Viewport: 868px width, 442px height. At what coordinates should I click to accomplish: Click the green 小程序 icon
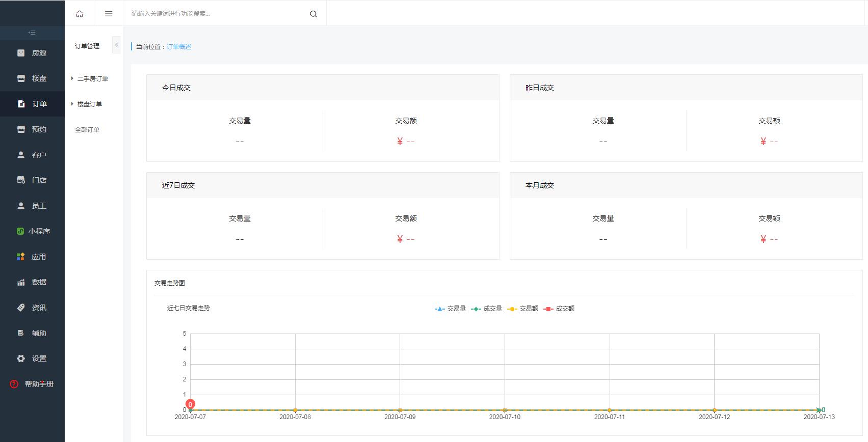tap(20, 231)
